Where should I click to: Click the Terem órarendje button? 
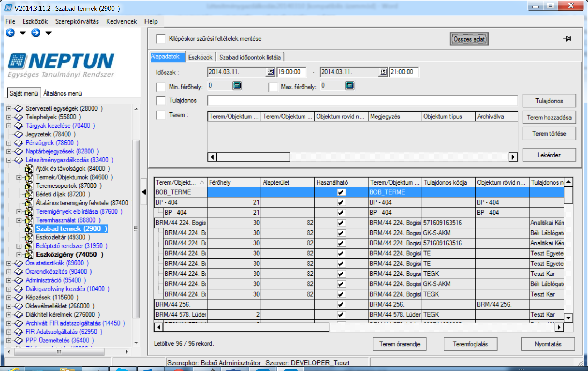(400, 344)
